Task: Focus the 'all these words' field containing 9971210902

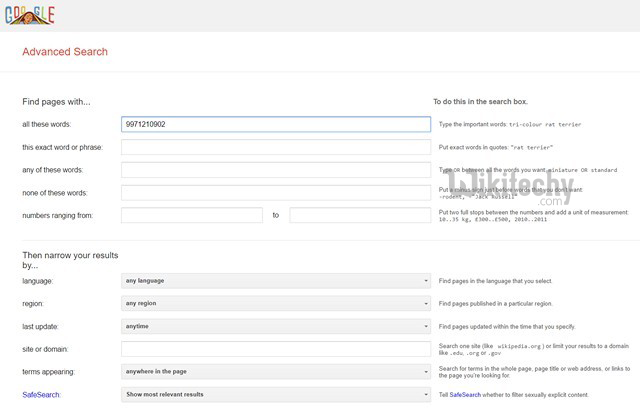Action: tap(276, 124)
